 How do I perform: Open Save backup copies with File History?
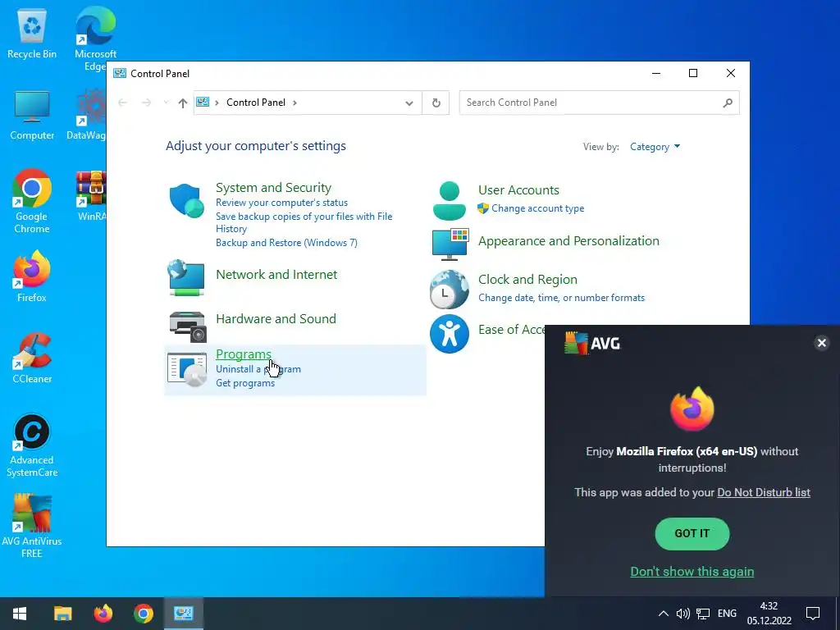[x=304, y=222]
